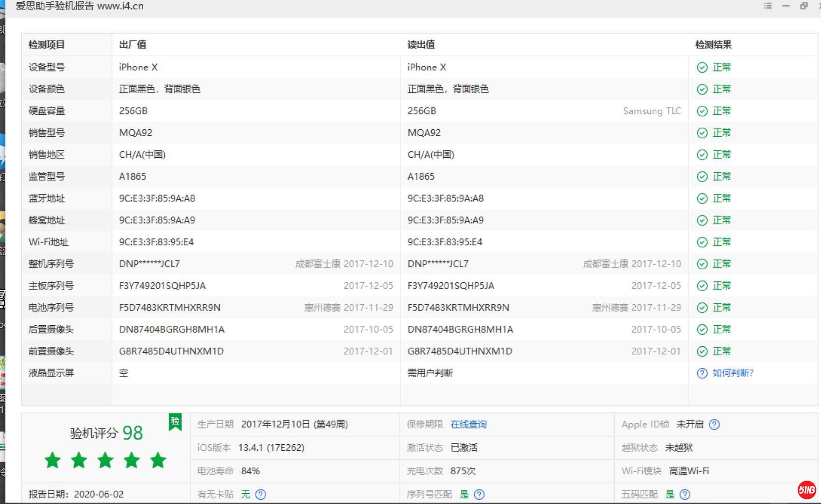Minimize the 爱思助手 report window

(x=786, y=6)
